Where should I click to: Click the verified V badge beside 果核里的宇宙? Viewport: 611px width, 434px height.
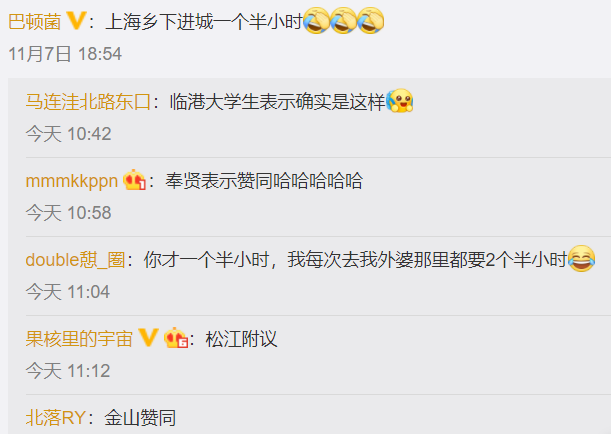click(148, 337)
